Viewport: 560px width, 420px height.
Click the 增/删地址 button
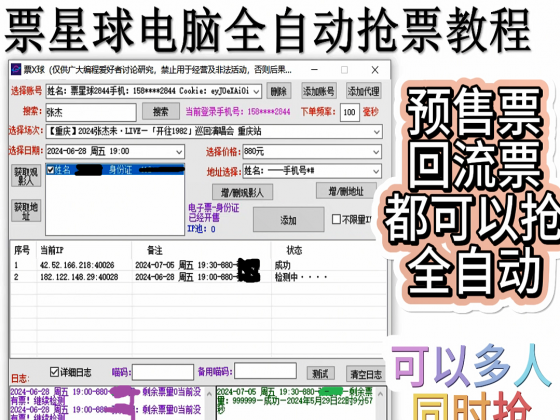point(346,191)
